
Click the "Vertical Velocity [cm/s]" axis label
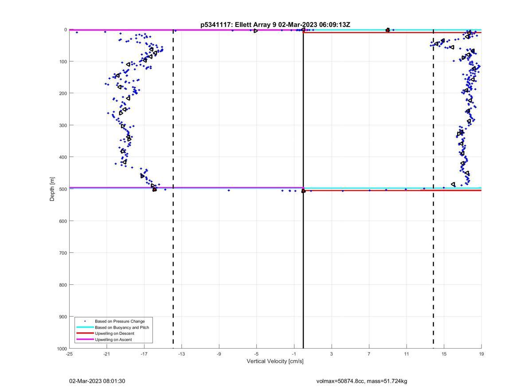point(275,361)
